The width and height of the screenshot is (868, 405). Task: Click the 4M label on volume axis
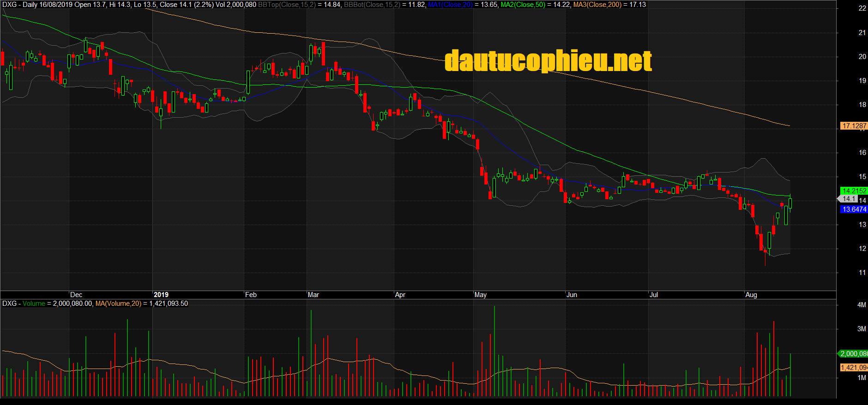(862, 305)
